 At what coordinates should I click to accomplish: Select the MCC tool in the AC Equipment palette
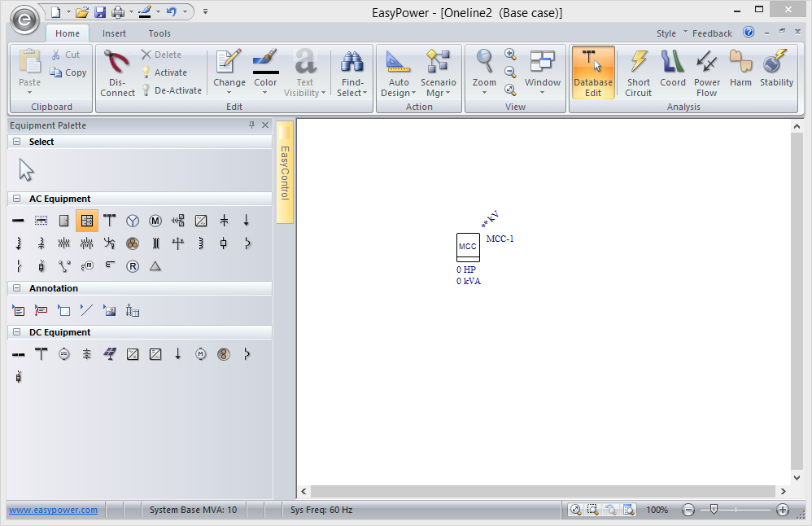87,221
